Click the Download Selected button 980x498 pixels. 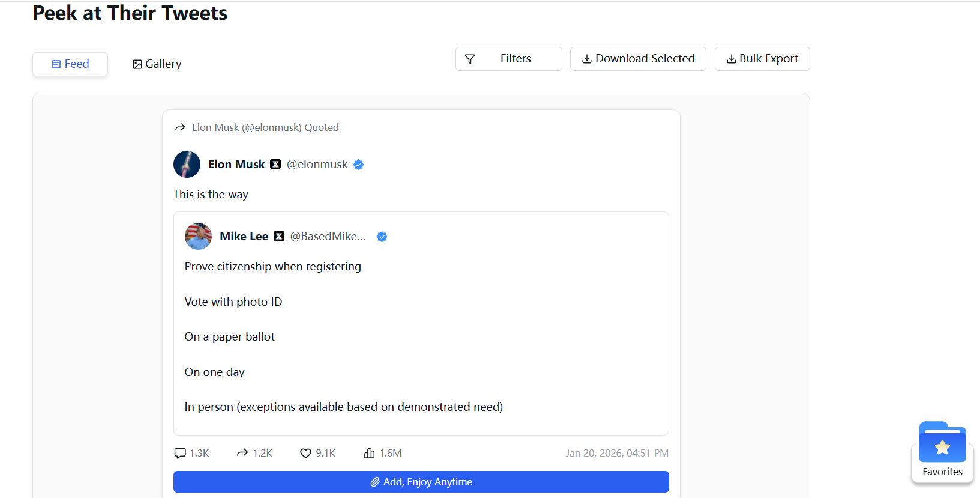pyautogui.click(x=638, y=59)
